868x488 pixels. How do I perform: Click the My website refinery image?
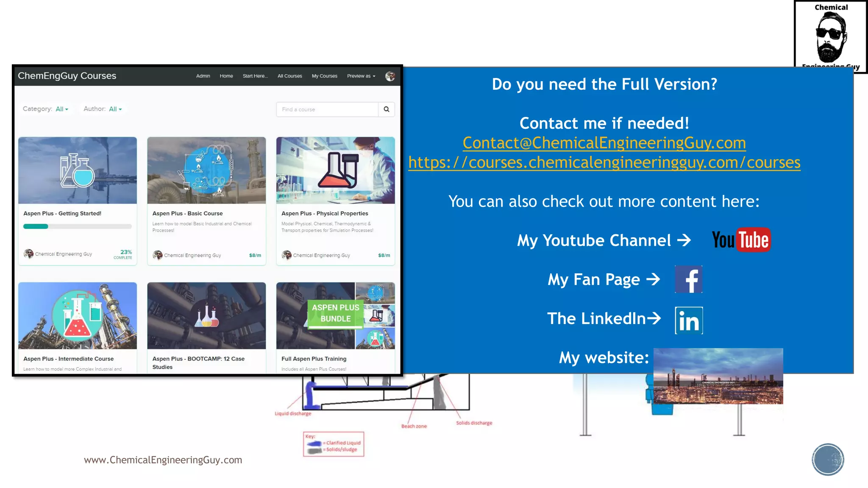tap(718, 376)
